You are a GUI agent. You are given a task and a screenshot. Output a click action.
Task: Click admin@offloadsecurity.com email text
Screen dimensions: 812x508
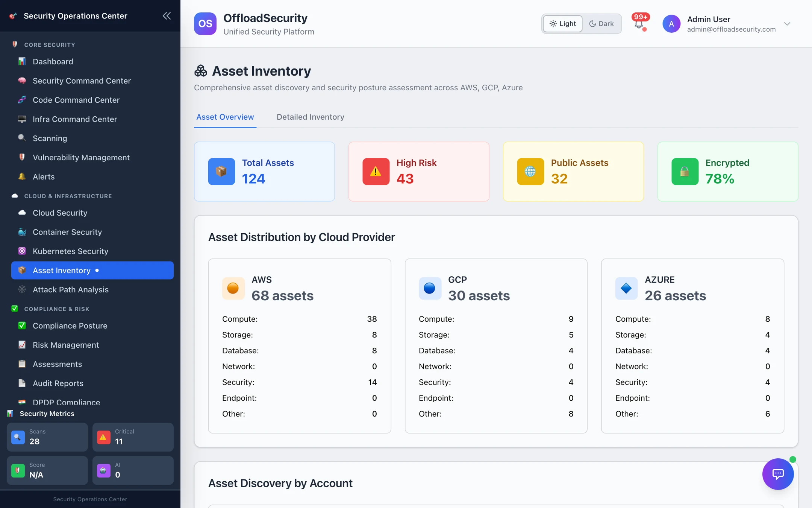point(731,29)
